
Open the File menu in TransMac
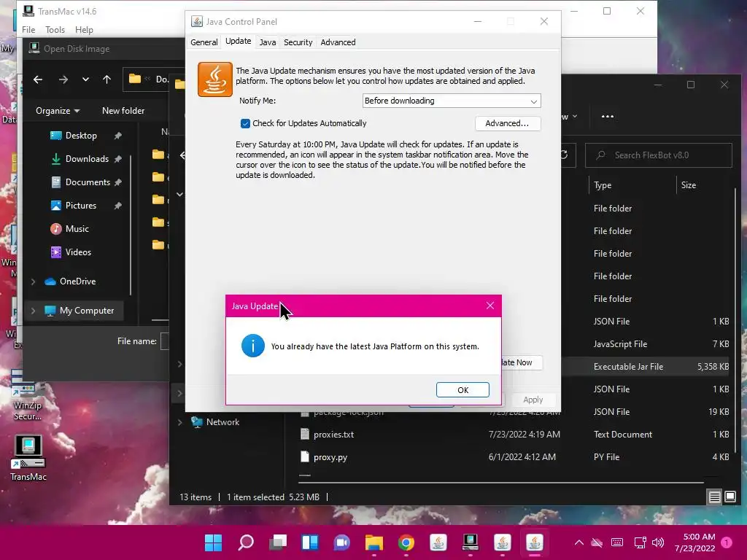click(28, 29)
